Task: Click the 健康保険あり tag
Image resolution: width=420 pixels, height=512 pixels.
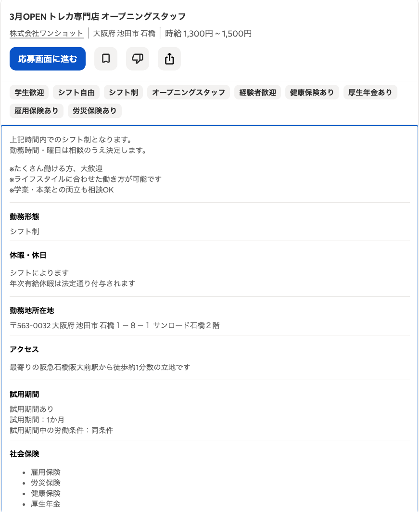Action: 312,92
